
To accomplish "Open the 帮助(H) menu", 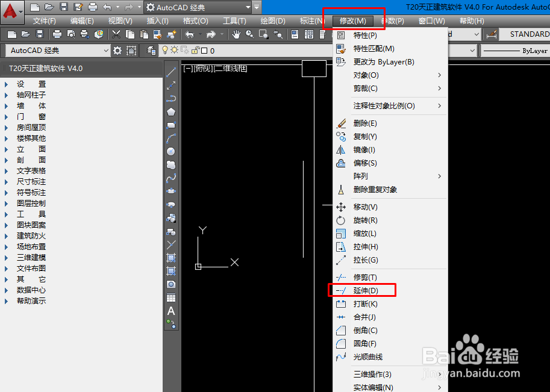I will pyautogui.click(x=472, y=21).
